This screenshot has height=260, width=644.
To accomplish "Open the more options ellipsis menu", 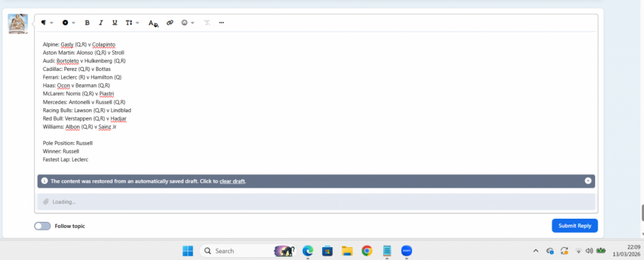I will coord(222,23).
